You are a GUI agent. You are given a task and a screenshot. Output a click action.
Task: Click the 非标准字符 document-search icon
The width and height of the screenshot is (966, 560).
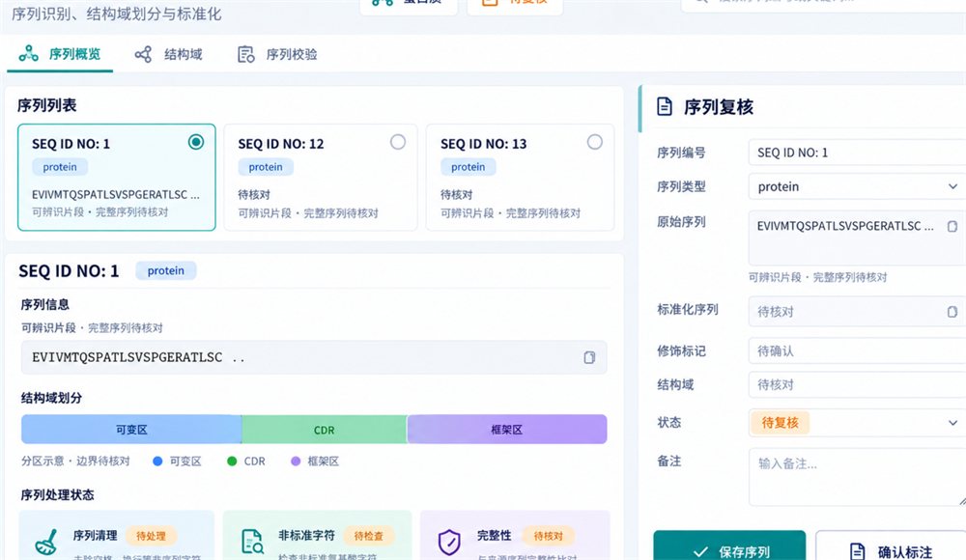point(252,542)
